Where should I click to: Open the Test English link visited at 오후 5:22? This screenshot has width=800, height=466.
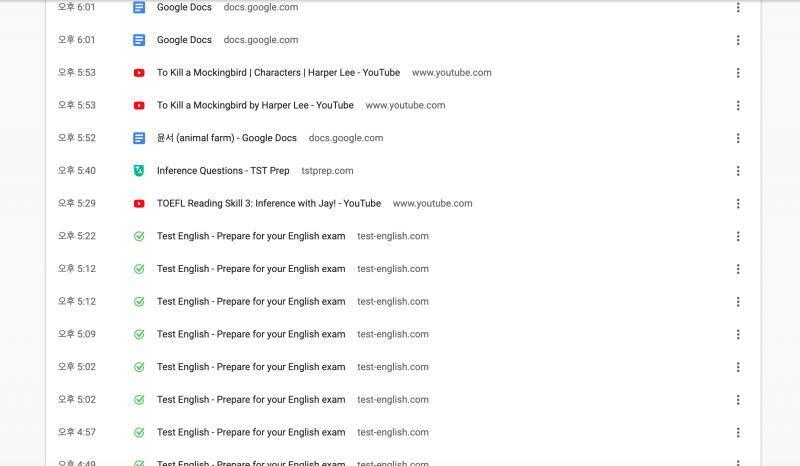pyautogui.click(x=251, y=236)
